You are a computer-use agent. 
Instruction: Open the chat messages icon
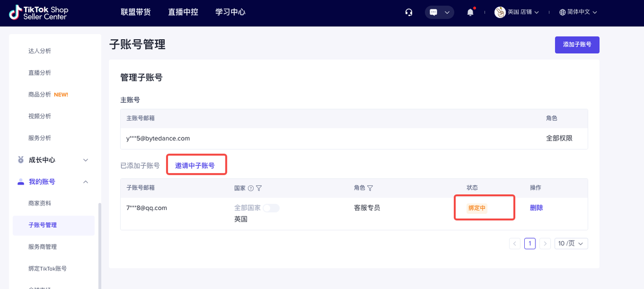point(434,13)
